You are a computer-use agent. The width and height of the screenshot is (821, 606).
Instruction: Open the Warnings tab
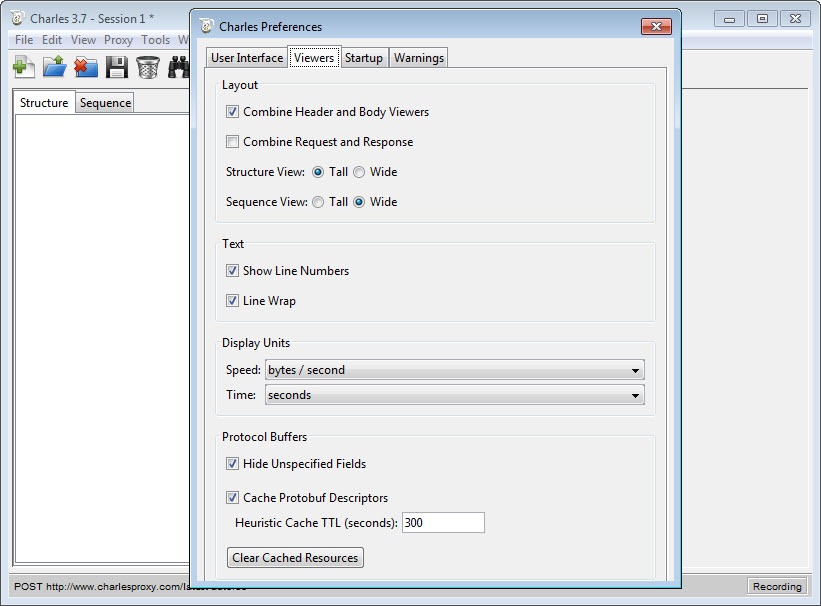click(419, 58)
